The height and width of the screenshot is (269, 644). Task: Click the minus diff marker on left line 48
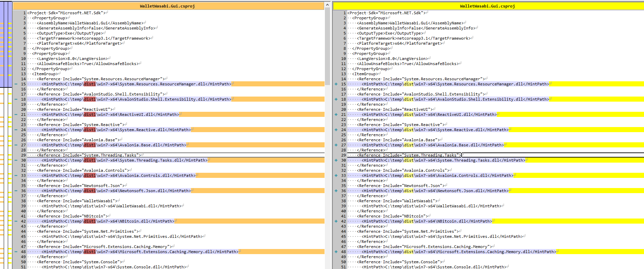(x=16, y=252)
